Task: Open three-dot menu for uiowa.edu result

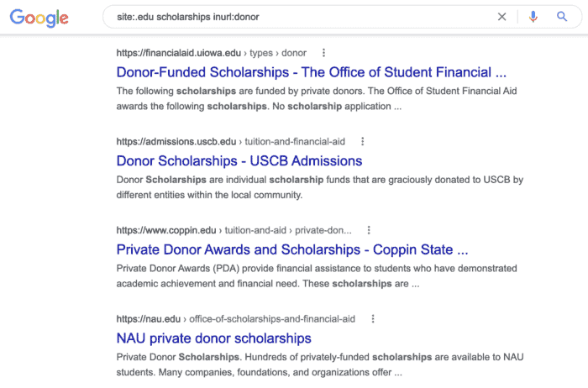Action: coord(323,53)
